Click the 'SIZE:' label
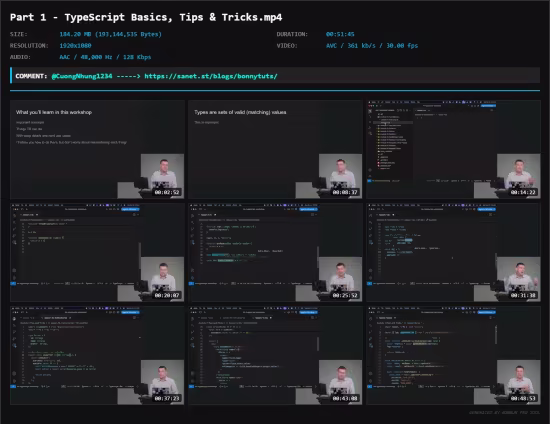Screen dimensions: 550x424 point(19,34)
